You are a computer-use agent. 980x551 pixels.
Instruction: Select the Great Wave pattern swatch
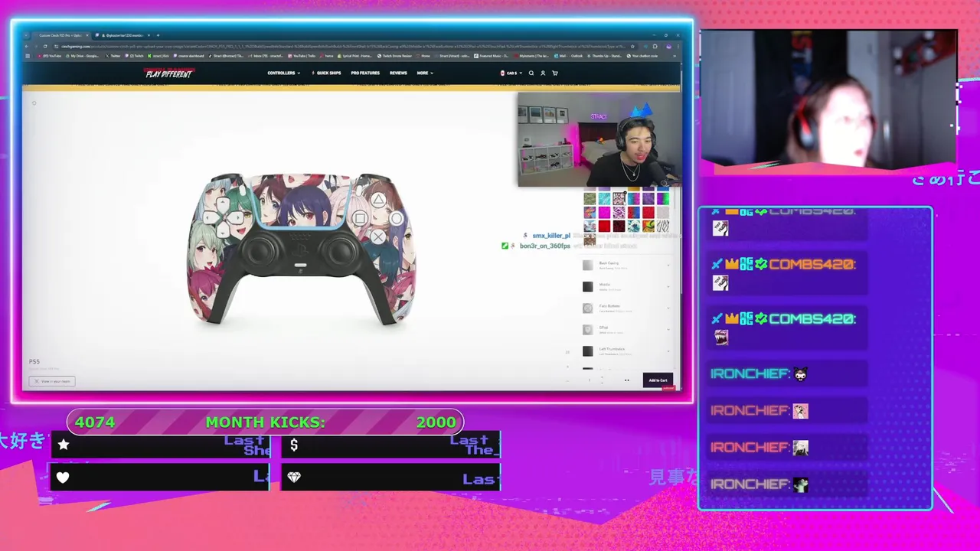[x=634, y=226]
